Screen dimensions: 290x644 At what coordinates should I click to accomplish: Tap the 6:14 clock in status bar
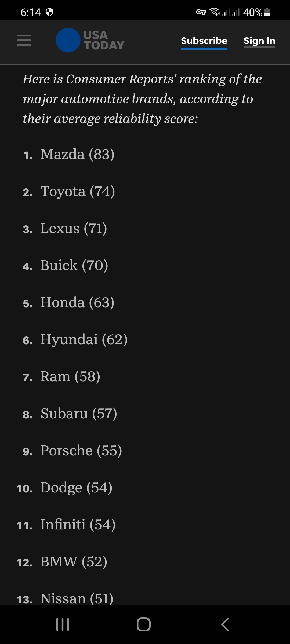click(31, 12)
